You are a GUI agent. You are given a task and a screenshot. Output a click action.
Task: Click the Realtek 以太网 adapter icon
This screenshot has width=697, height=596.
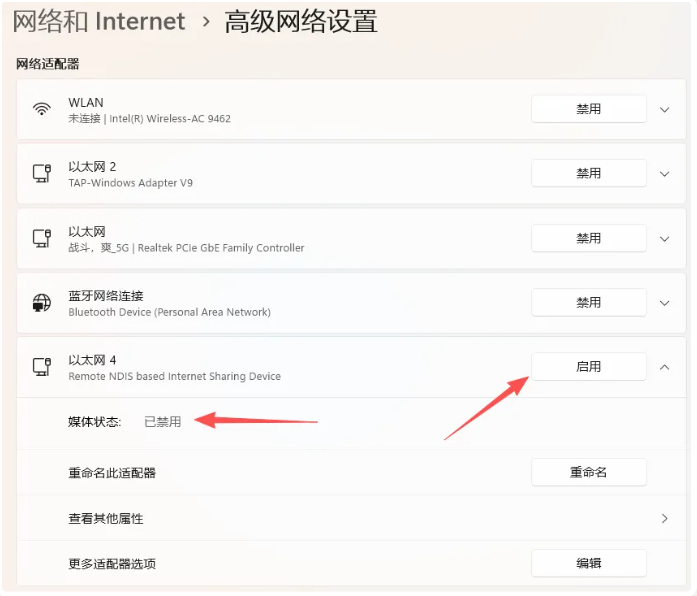[42, 238]
